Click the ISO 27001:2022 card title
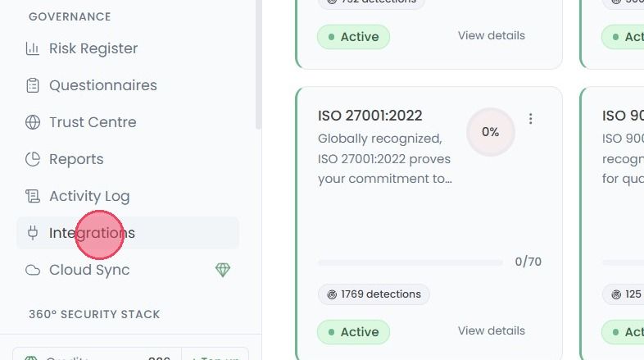The image size is (644, 360). [370, 116]
